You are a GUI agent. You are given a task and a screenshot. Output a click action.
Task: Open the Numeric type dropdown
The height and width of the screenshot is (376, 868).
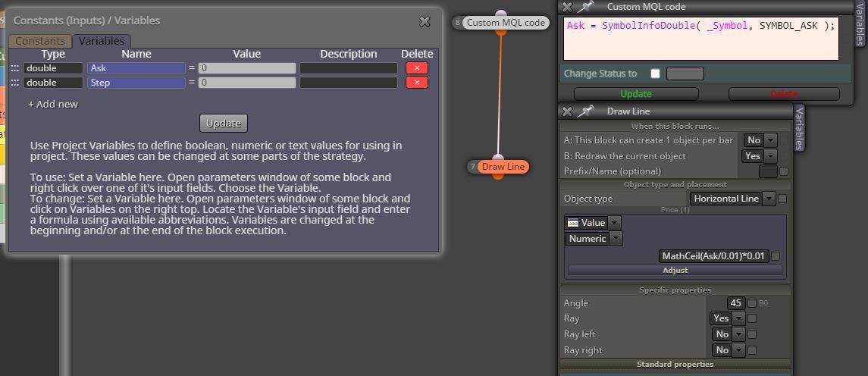click(x=594, y=239)
